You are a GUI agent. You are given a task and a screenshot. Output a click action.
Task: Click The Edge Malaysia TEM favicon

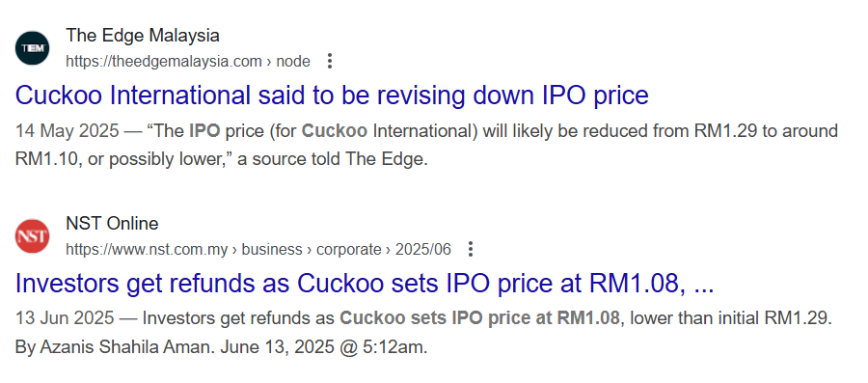tap(32, 48)
